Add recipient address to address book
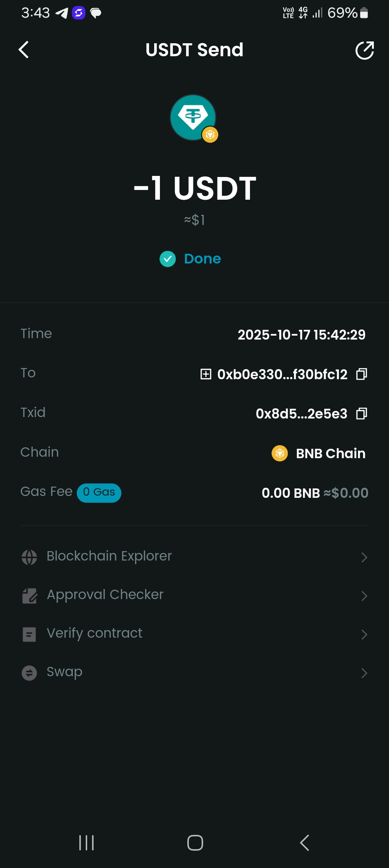This screenshot has width=389, height=868. tap(206, 374)
